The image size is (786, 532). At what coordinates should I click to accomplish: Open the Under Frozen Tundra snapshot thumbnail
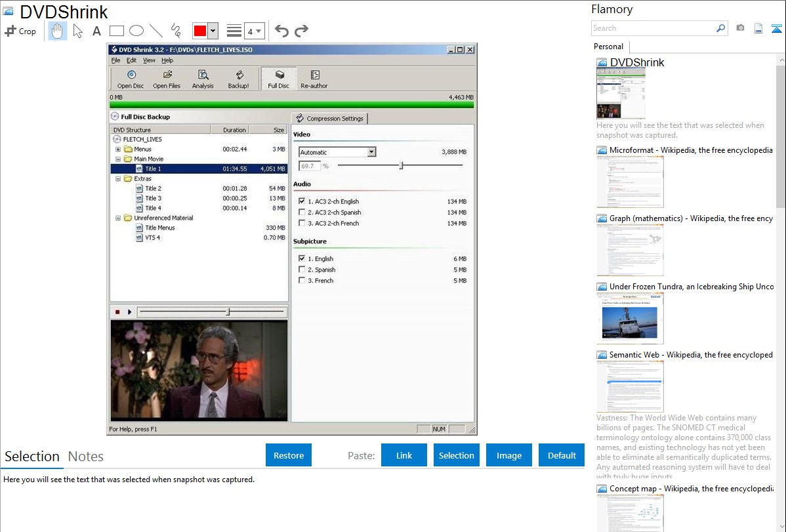coord(630,318)
